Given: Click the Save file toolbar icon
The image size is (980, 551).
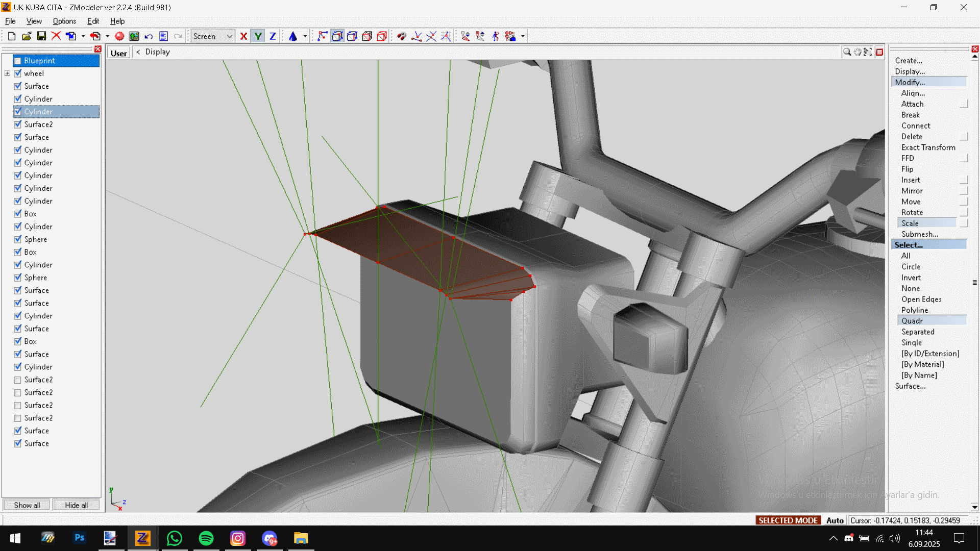Looking at the screenshot, I should pyautogui.click(x=41, y=36).
